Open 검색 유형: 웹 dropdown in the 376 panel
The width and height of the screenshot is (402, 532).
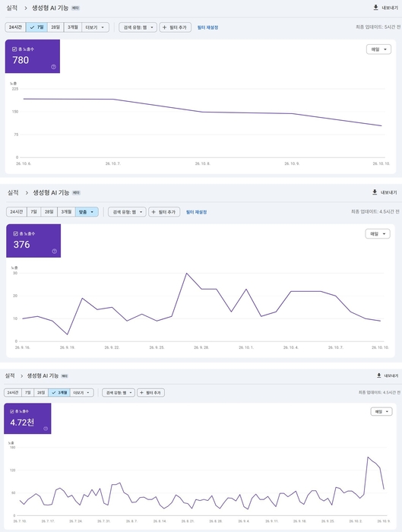tap(127, 212)
